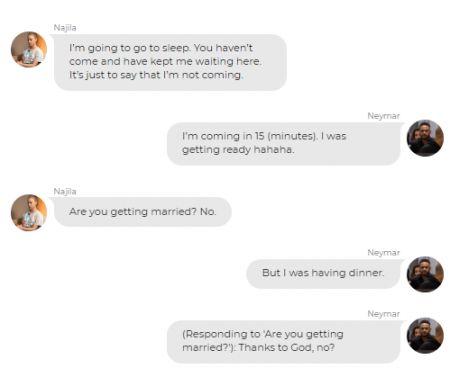This screenshot has width=450, height=377.
Task: Select the bubble 'I'm coming in 15 (minutes)'
Action: click(283, 143)
